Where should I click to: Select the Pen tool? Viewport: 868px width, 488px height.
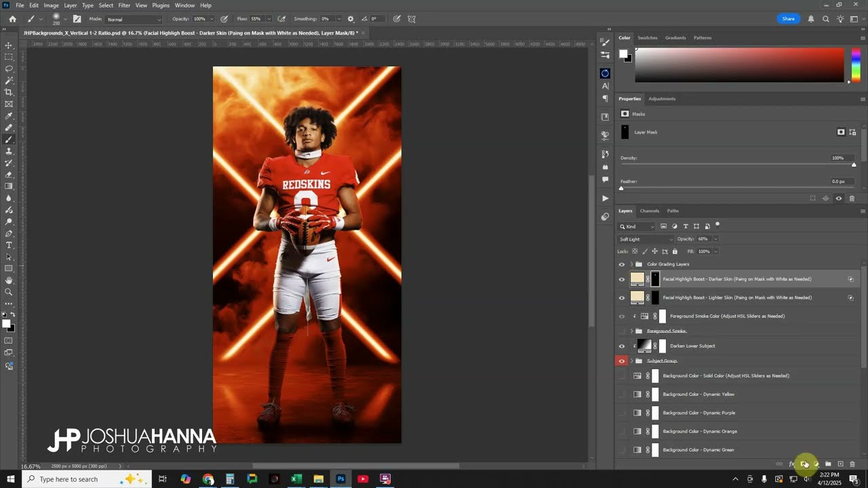(x=9, y=233)
